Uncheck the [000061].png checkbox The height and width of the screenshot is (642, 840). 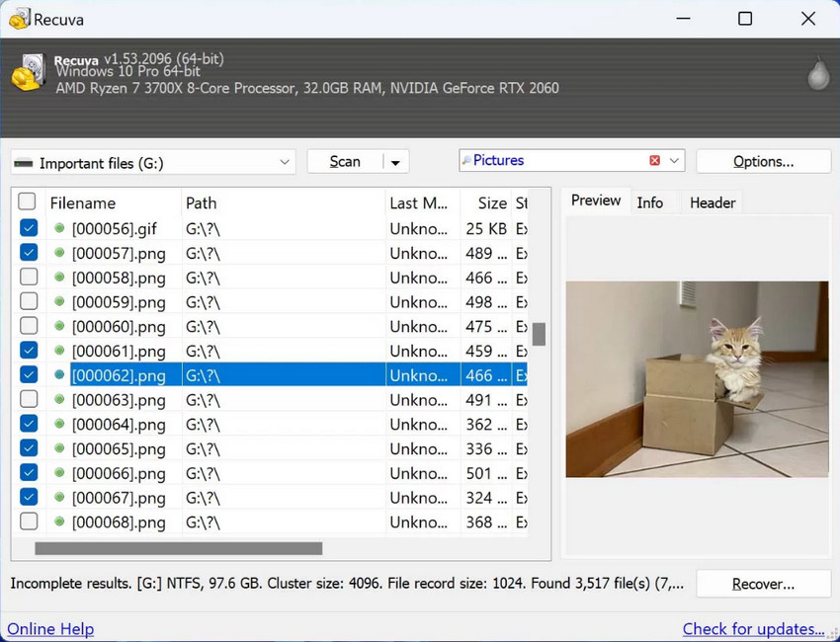pyautogui.click(x=29, y=351)
